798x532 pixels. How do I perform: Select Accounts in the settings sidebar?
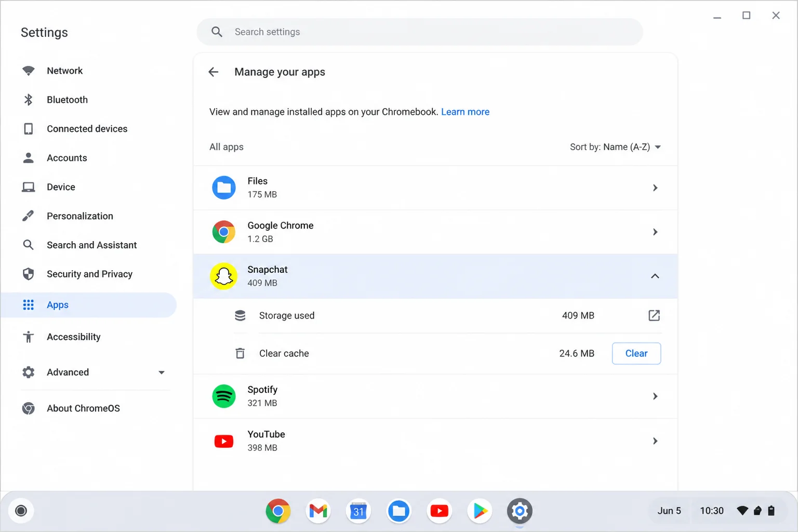coord(89,158)
